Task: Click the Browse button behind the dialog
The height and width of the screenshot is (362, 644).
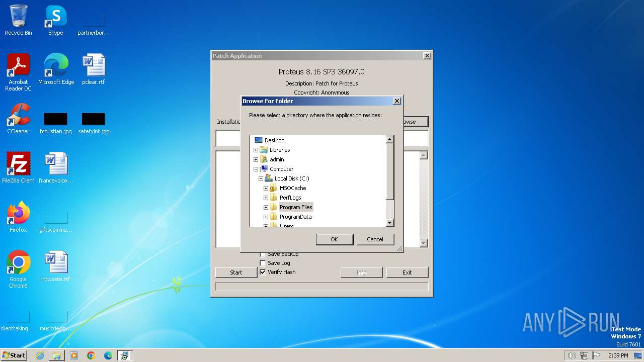Action: click(x=416, y=122)
